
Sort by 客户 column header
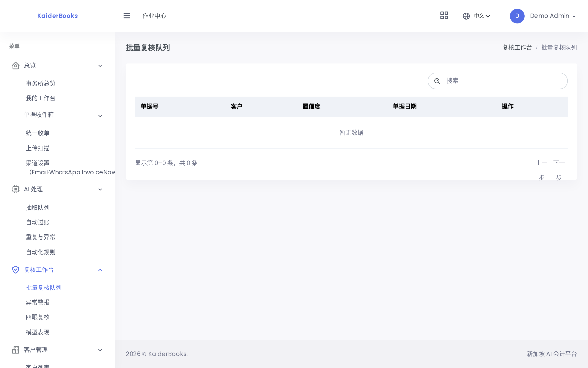236,106
